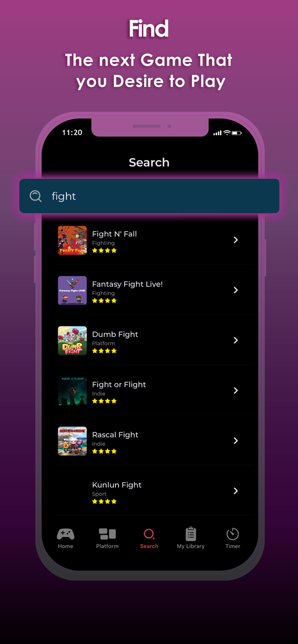Click the search field containing "fight"
Image resolution: width=298 pixels, height=644 pixels.
149,196
